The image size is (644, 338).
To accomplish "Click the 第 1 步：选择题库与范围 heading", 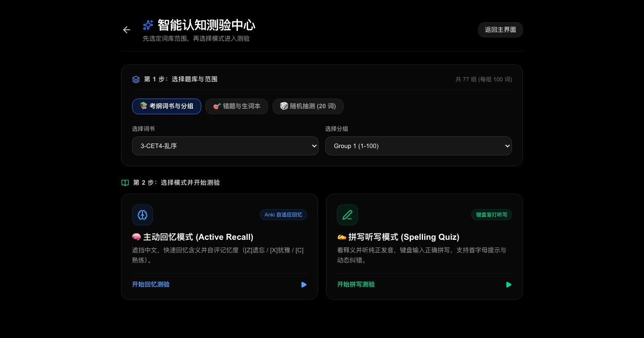I will coord(181,79).
